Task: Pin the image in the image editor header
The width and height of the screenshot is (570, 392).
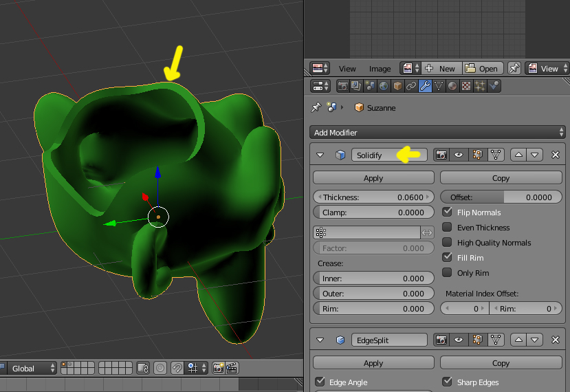Action: [514, 68]
